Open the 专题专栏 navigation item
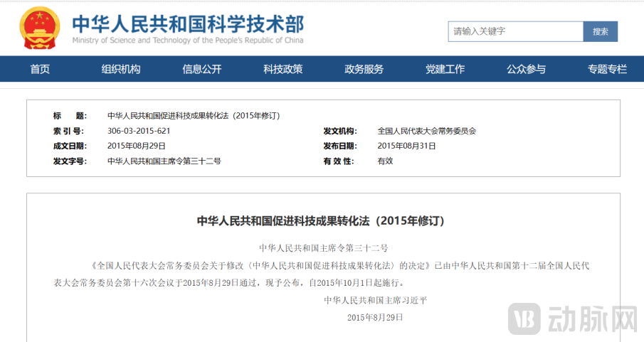Image resolution: width=644 pixels, height=342 pixels. pos(607,69)
